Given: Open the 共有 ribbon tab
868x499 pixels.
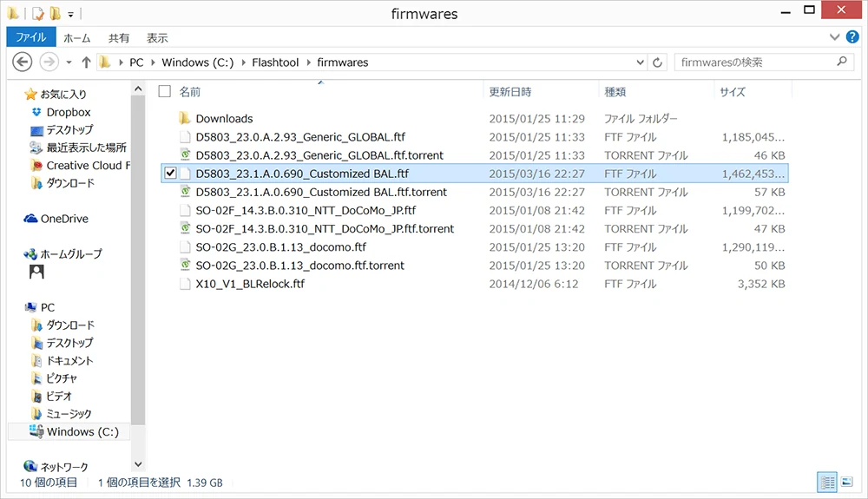Looking at the screenshot, I should [x=118, y=37].
